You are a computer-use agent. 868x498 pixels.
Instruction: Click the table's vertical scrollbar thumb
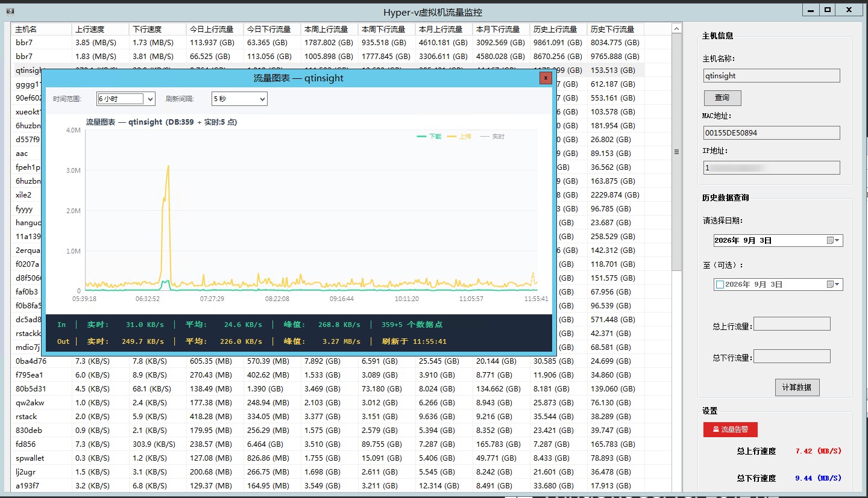point(677,152)
